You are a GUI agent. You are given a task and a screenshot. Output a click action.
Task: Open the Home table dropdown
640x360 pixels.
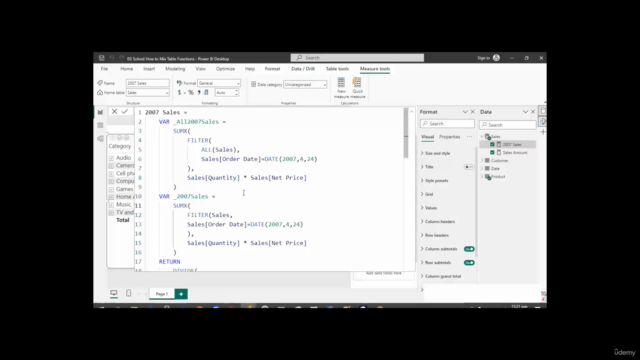pyautogui.click(x=147, y=93)
